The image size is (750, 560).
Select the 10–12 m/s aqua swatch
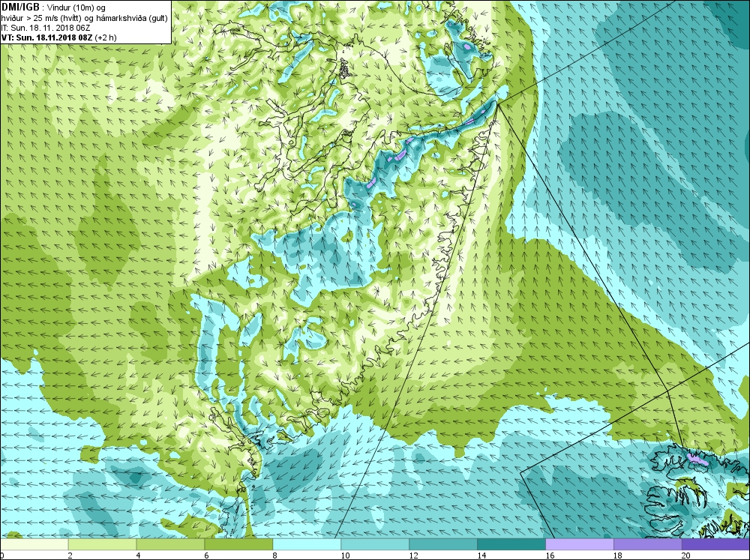click(375, 544)
